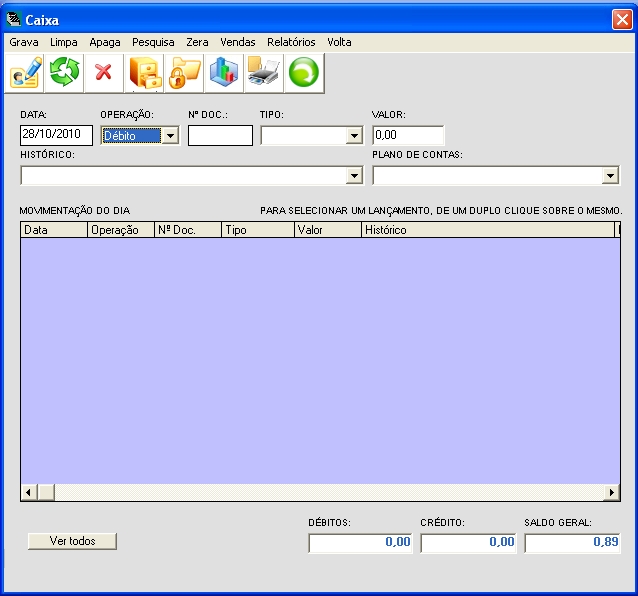Click into the Nº Doc. input field
638x596 pixels.
pos(220,135)
